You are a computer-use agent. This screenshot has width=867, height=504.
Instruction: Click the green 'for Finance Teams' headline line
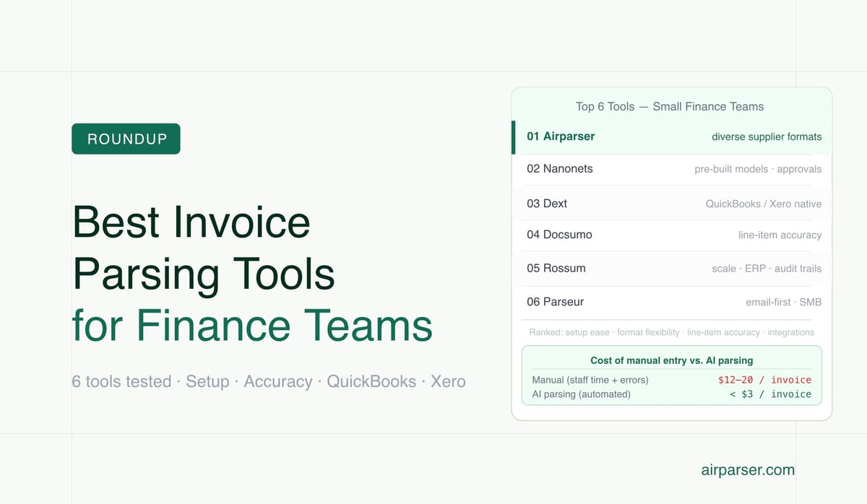[x=252, y=325]
